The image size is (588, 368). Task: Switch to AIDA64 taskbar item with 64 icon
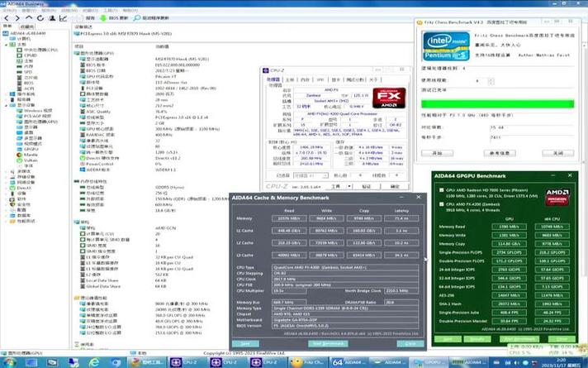pyautogui.click(x=349, y=362)
